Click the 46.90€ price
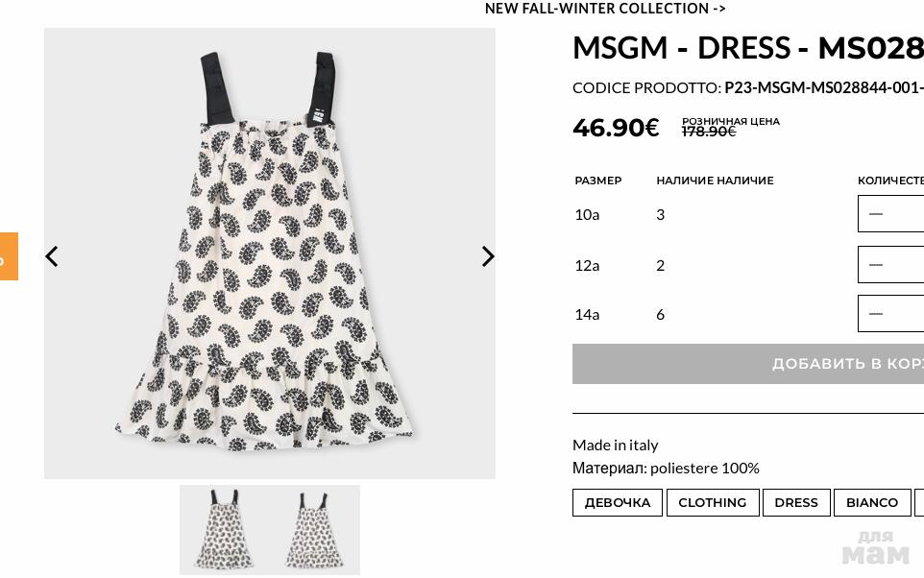 (x=616, y=128)
